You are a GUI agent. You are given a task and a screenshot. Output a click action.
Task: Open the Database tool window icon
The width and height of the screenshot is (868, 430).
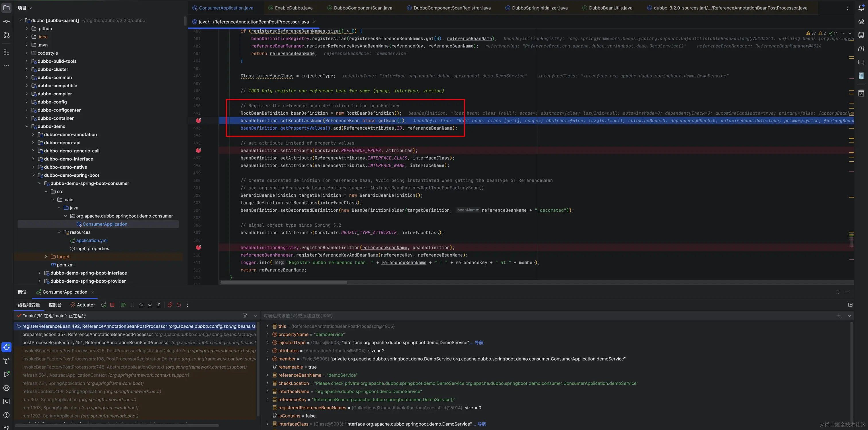861,35
